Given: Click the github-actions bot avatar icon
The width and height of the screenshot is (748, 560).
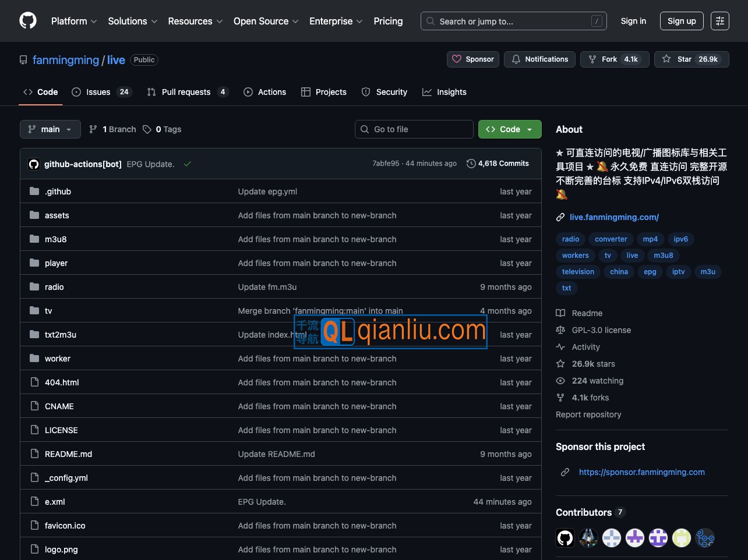Looking at the screenshot, I should tap(34, 164).
